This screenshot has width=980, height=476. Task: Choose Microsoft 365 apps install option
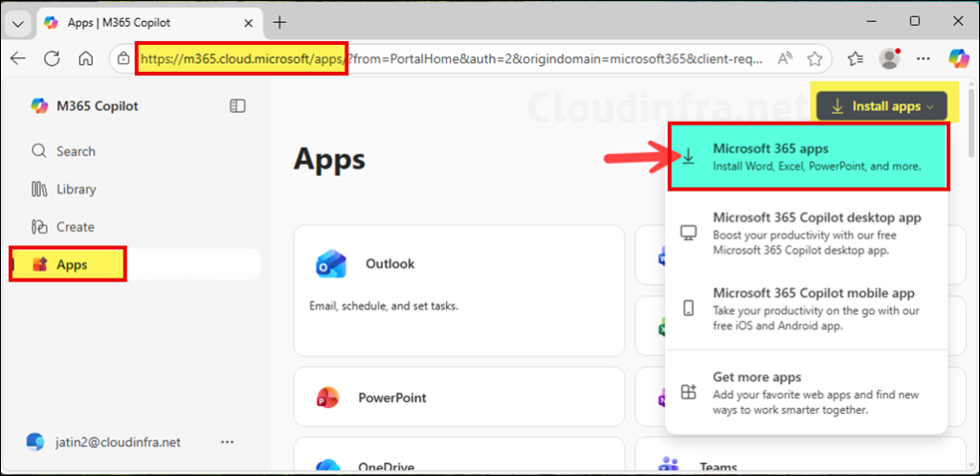(810, 156)
